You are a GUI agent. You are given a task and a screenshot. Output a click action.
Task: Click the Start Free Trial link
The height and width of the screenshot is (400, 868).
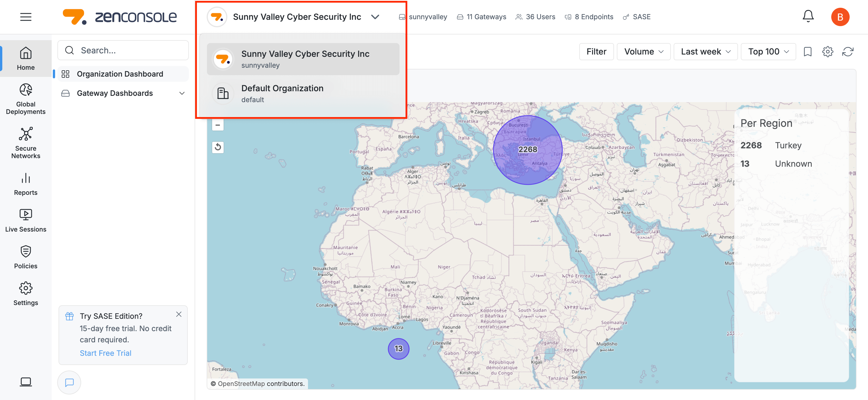pos(105,353)
